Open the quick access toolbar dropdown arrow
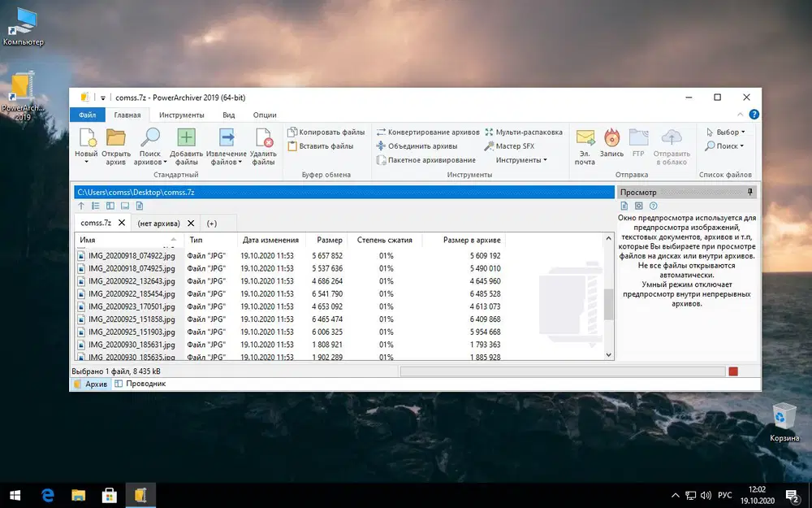The image size is (812, 508). coord(103,98)
